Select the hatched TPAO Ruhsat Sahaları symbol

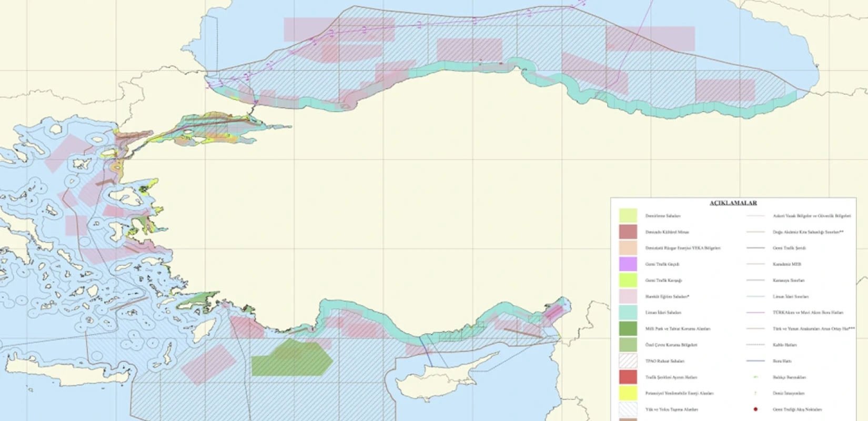628,361
